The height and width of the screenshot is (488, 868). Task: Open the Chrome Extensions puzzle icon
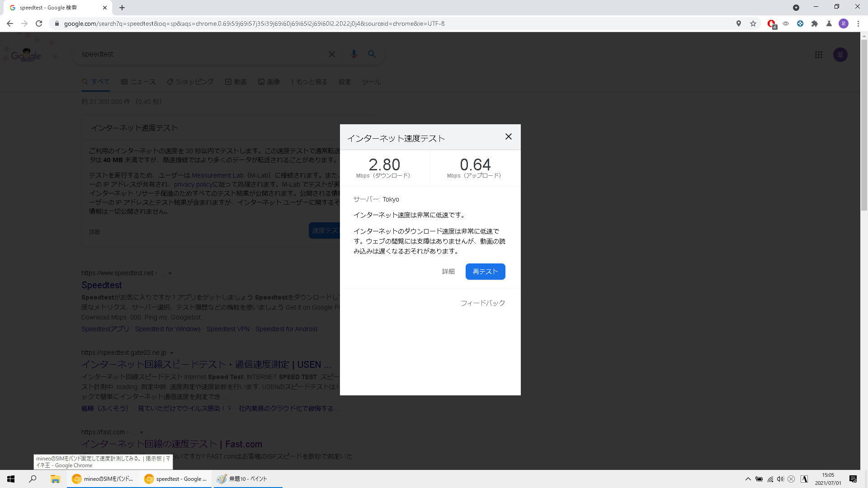815,23
